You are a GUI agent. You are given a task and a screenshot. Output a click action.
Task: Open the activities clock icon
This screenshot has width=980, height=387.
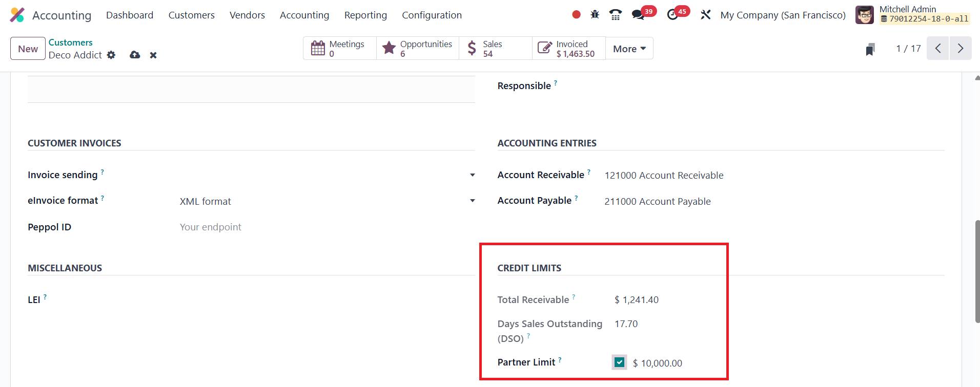[672, 15]
